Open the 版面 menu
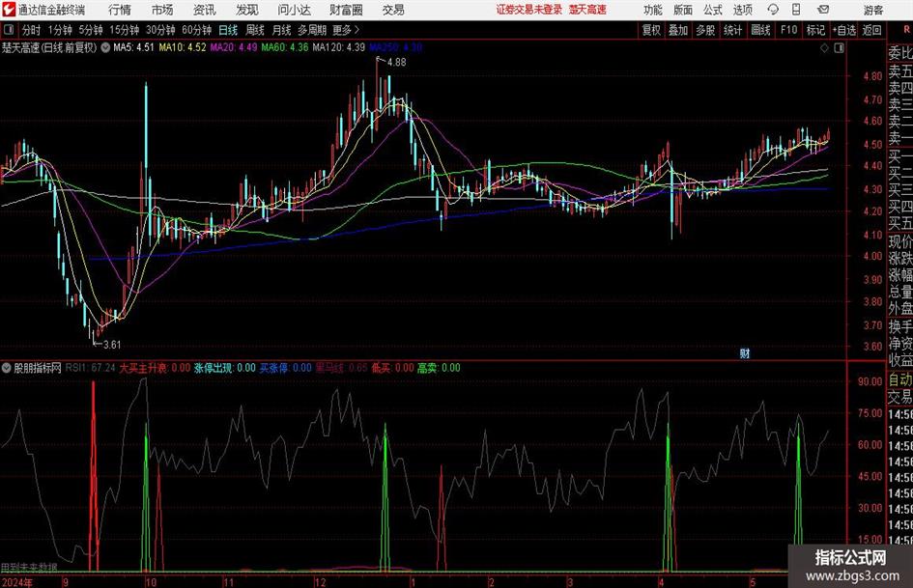The image size is (913, 588). 682,10
